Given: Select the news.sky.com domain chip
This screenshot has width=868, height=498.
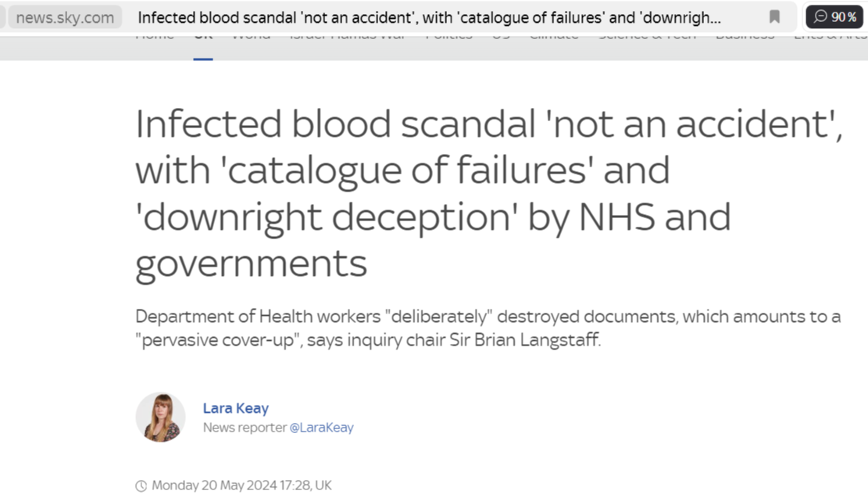Looking at the screenshot, I should click(x=65, y=17).
